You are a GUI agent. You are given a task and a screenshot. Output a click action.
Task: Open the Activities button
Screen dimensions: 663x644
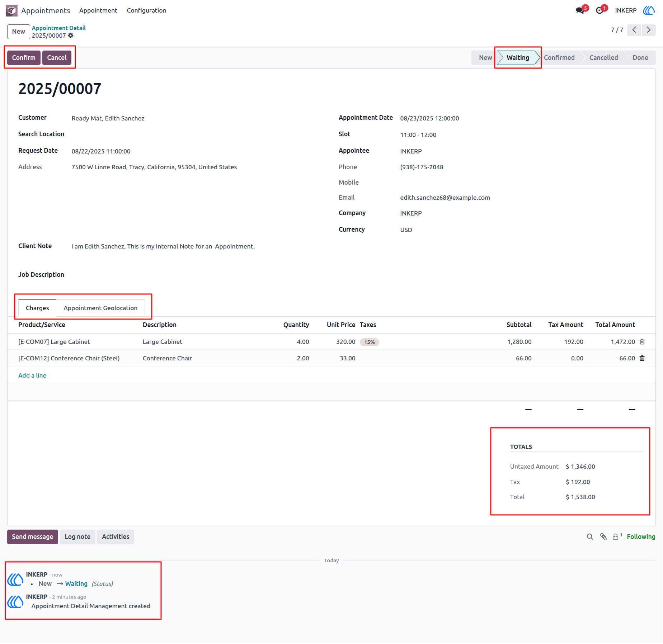pos(116,537)
